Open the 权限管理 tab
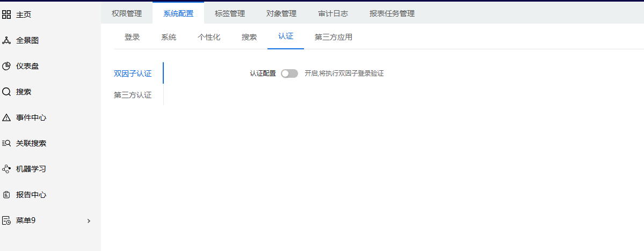 pos(127,13)
